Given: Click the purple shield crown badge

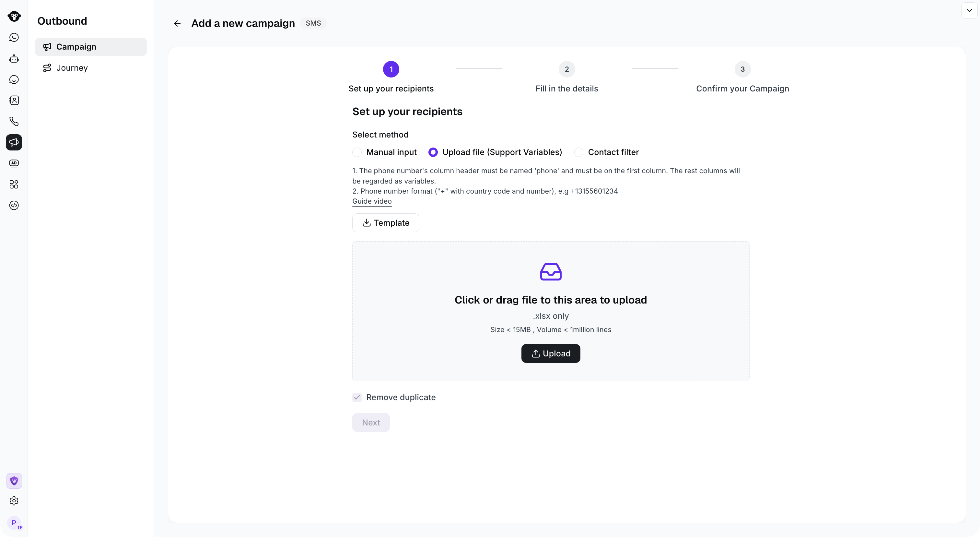Looking at the screenshot, I should coord(14,481).
